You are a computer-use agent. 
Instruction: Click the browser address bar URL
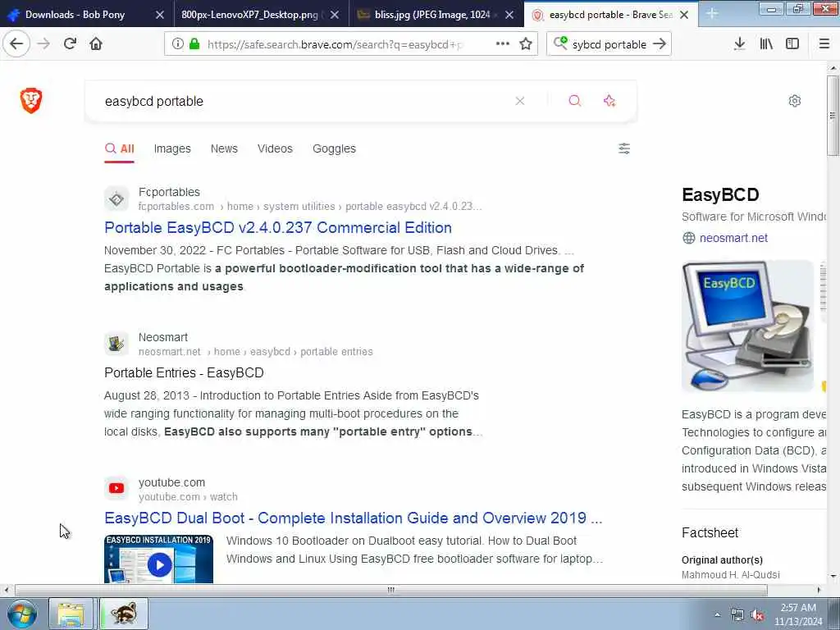click(x=335, y=44)
